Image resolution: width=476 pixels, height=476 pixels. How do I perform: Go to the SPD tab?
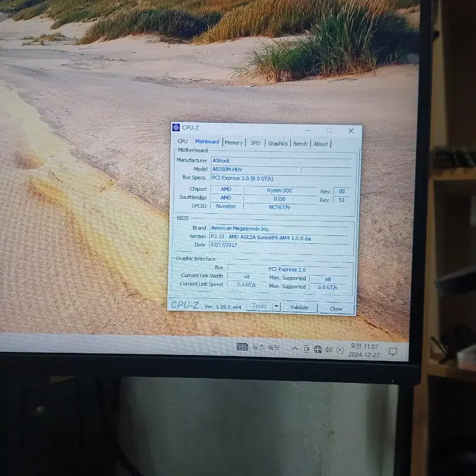(255, 143)
